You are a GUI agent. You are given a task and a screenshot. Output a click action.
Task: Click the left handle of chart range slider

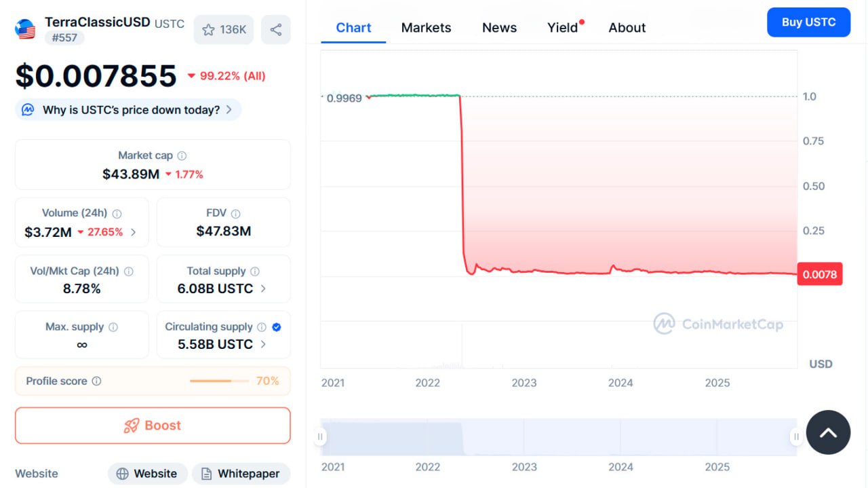pyautogui.click(x=320, y=436)
